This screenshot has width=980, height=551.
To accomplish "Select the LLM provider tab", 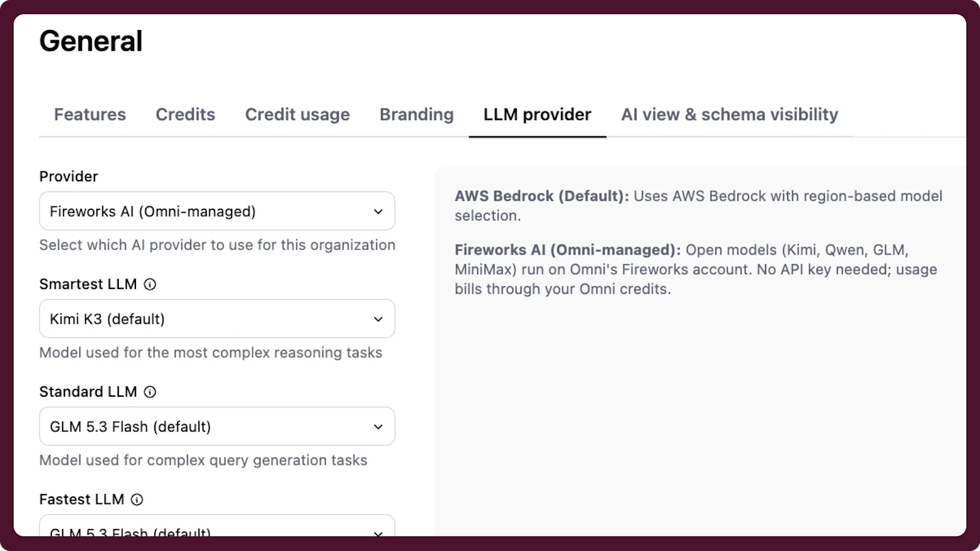I will (x=537, y=114).
